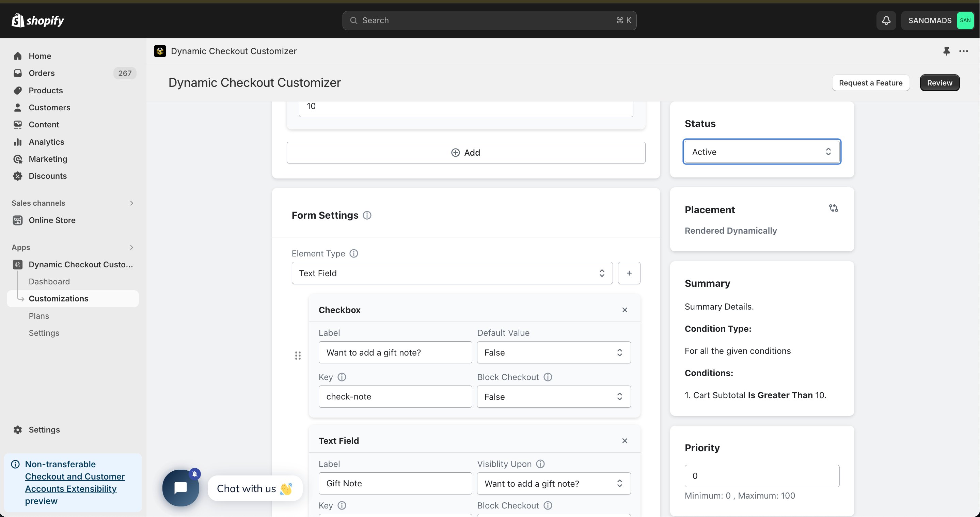Click the Checkbox Key info icon
This screenshot has width=980, height=517.
tap(342, 377)
